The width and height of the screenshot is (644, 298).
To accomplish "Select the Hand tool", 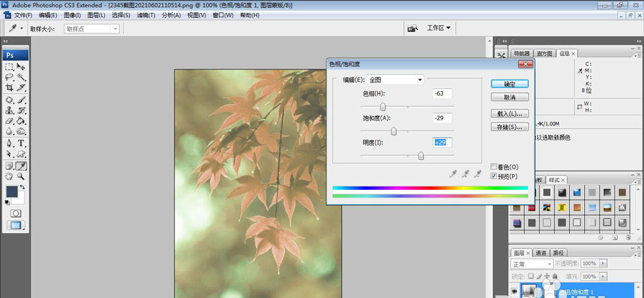I will [x=9, y=176].
